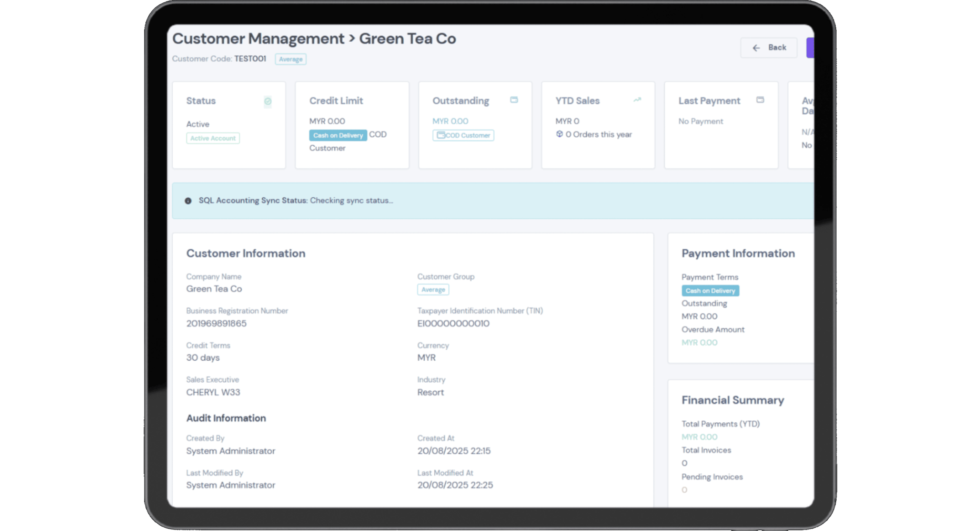Viewport: 980px width, 531px height.
Task: Click the Average tag next to customer code
Action: [290, 59]
